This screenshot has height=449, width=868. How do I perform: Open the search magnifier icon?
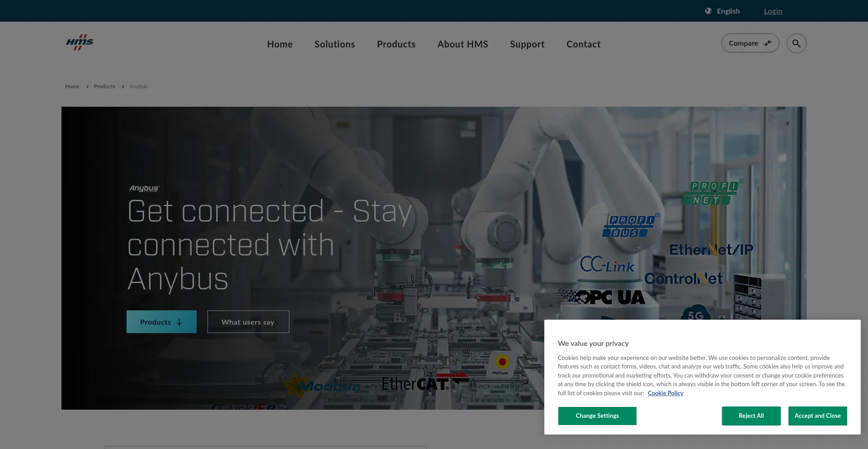(x=796, y=43)
